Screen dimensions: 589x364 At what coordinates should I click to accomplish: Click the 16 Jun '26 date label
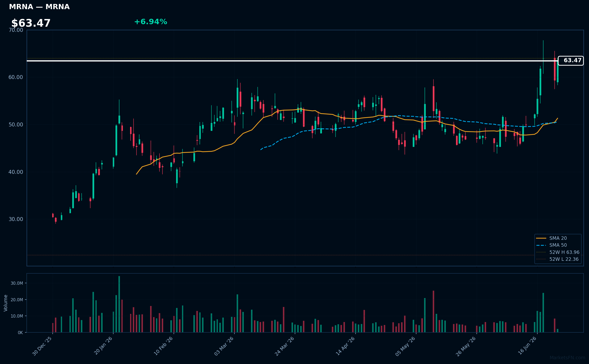coord(527,346)
